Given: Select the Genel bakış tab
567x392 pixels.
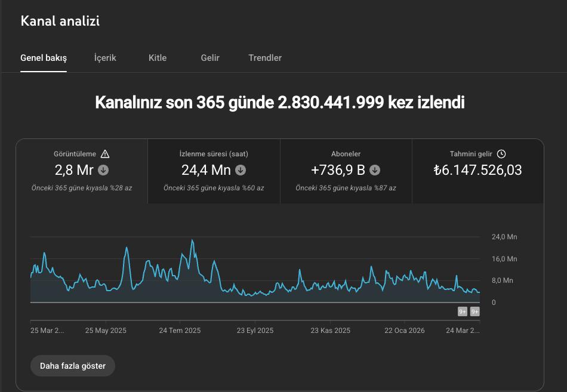Looking at the screenshot, I should point(44,58).
